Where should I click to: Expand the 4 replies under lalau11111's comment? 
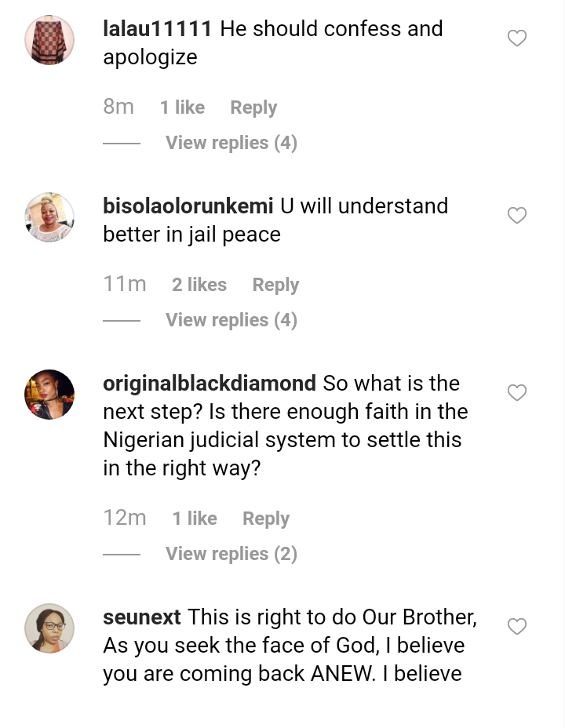[x=231, y=143]
